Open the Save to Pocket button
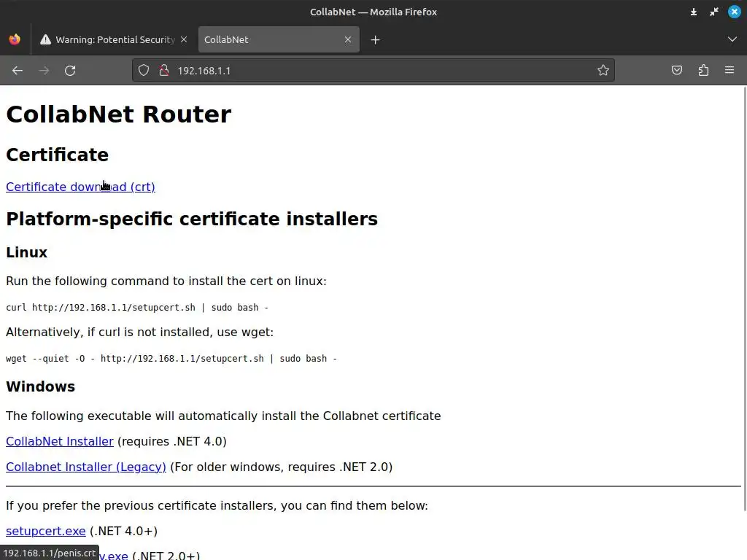 677,71
